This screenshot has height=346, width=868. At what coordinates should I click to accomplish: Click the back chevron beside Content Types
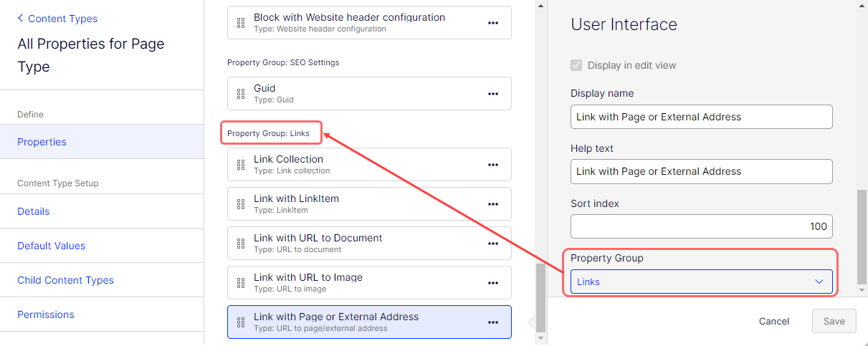click(20, 19)
